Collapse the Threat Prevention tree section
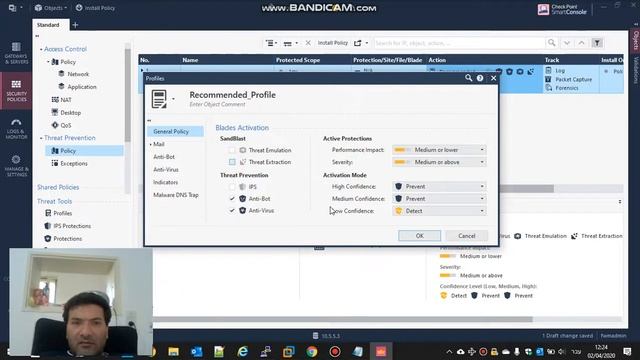Image resolution: width=640 pixels, height=360 pixels. (x=41, y=138)
